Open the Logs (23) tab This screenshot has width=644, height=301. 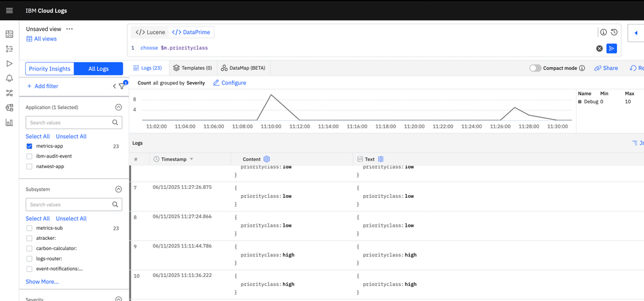pyautogui.click(x=148, y=68)
